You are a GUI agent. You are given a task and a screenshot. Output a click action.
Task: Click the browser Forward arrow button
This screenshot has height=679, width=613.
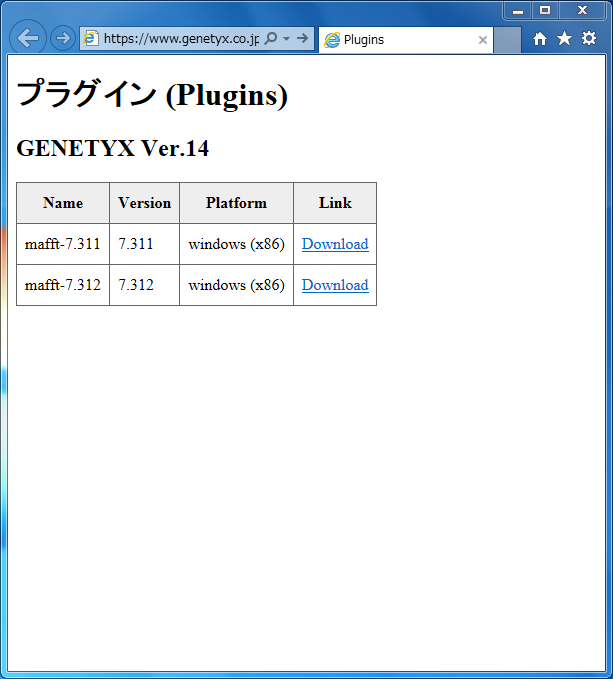point(63,38)
